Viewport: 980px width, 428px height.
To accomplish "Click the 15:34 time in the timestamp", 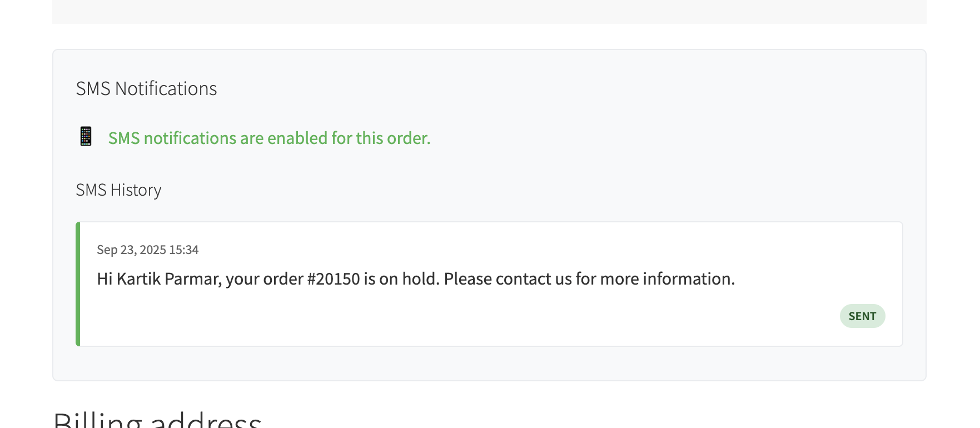I will (184, 250).
